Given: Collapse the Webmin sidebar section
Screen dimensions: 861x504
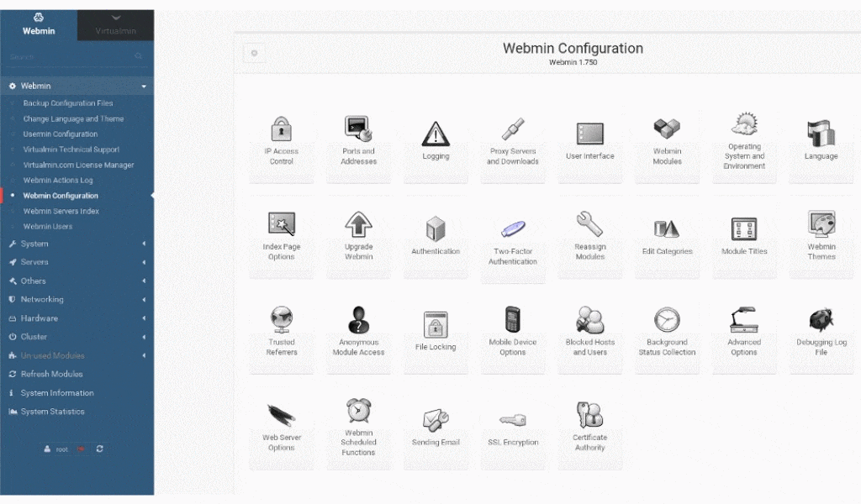Looking at the screenshot, I should (x=77, y=86).
